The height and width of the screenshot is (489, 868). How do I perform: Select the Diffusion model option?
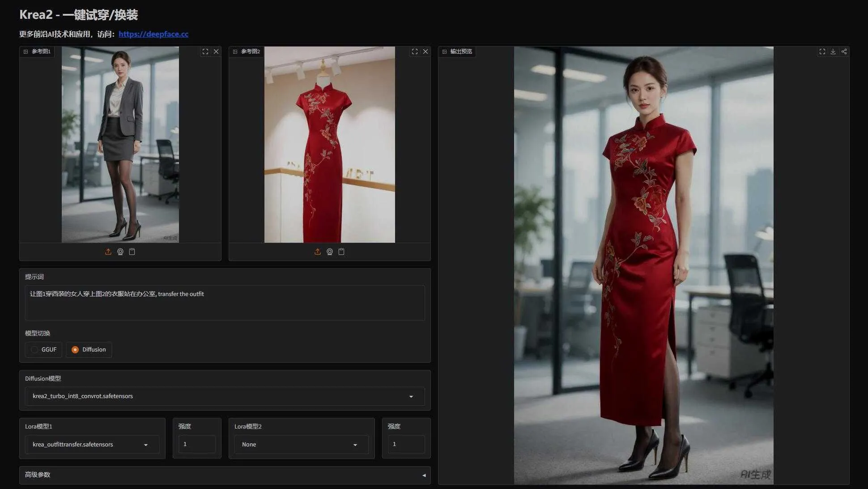point(89,350)
